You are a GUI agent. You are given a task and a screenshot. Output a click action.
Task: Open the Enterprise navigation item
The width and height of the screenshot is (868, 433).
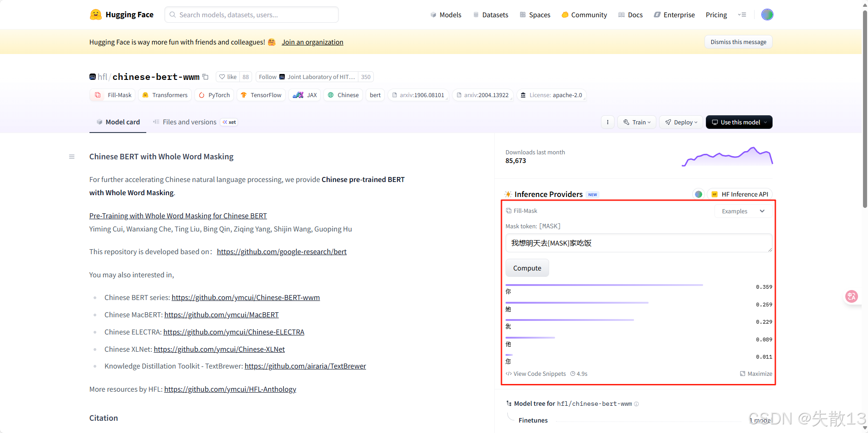pos(674,15)
